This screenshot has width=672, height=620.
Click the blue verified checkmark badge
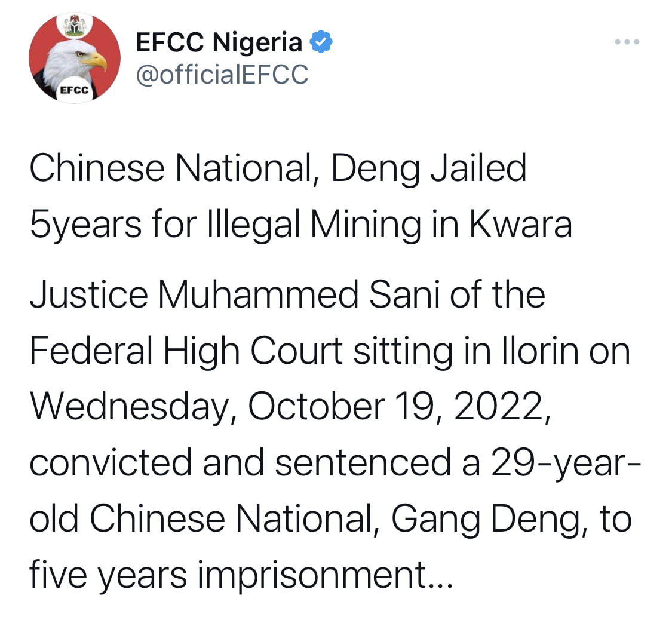click(321, 42)
